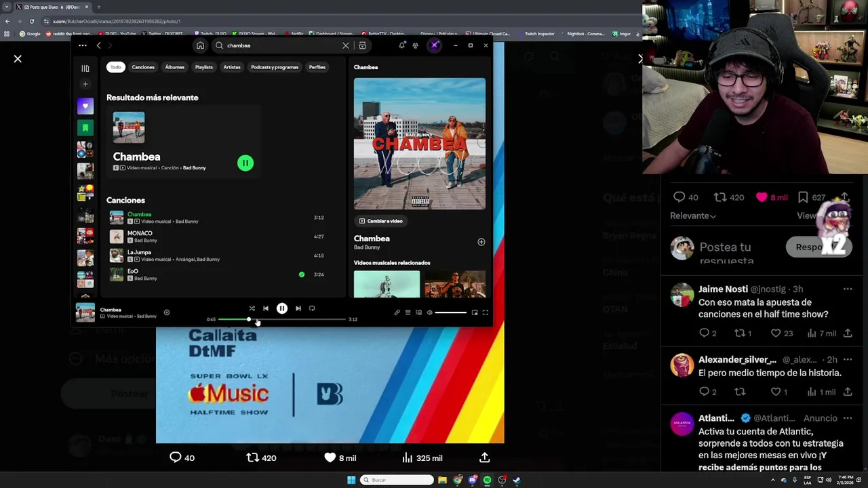Open Spotify three-dot menu
The image size is (868, 488).
click(x=83, y=45)
